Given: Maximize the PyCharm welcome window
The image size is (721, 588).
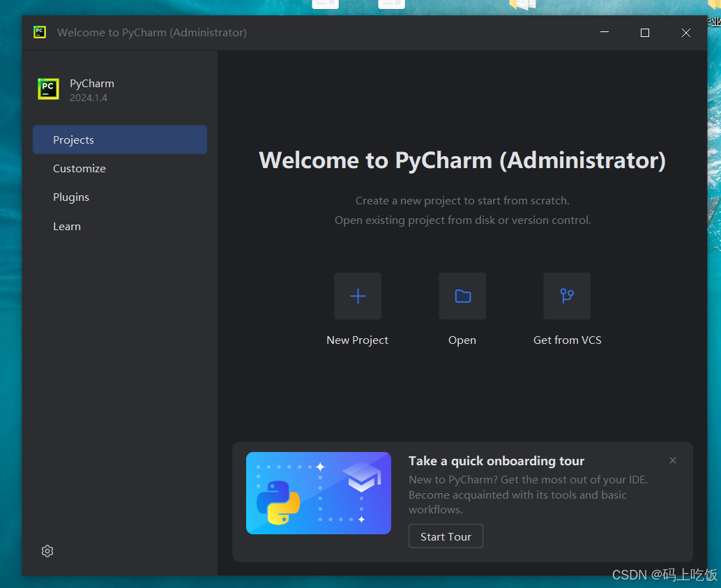Looking at the screenshot, I should pyautogui.click(x=645, y=33).
